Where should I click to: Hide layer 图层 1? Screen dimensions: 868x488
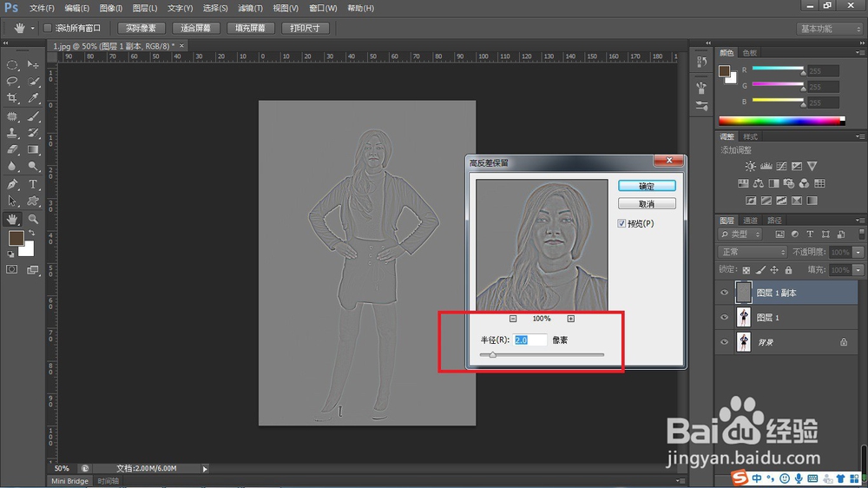pos(724,318)
